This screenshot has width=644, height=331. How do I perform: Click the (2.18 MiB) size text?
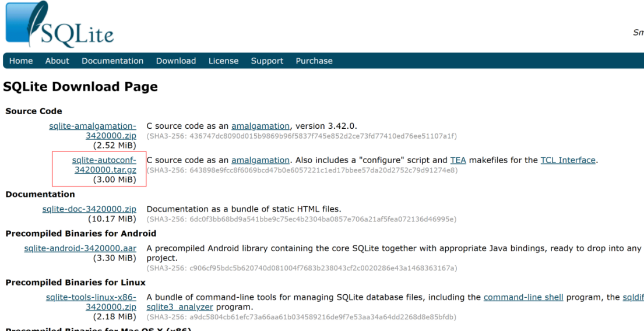pyautogui.click(x=115, y=316)
